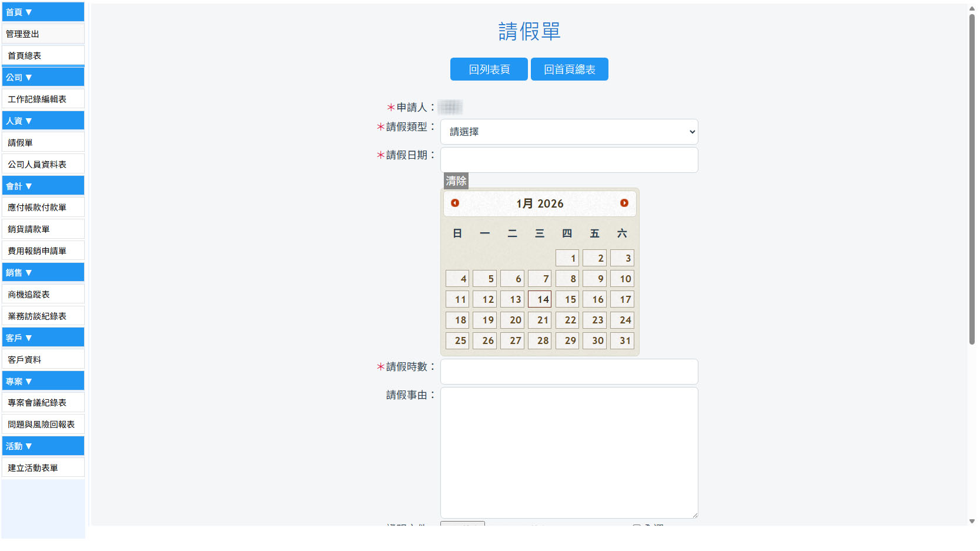Image resolution: width=980 pixels, height=551 pixels.
Task: Open 客戶資料 in sidebar
Action: click(x=43, y=359)
